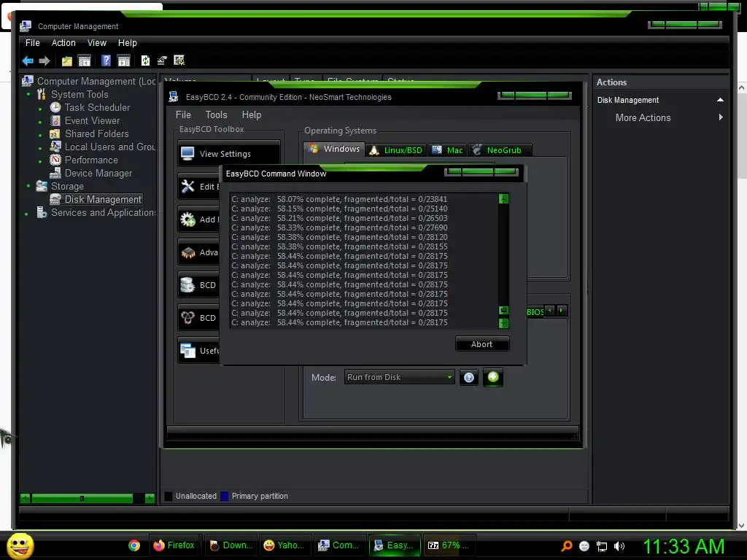Click the smiley start button in taskbar

20,545
